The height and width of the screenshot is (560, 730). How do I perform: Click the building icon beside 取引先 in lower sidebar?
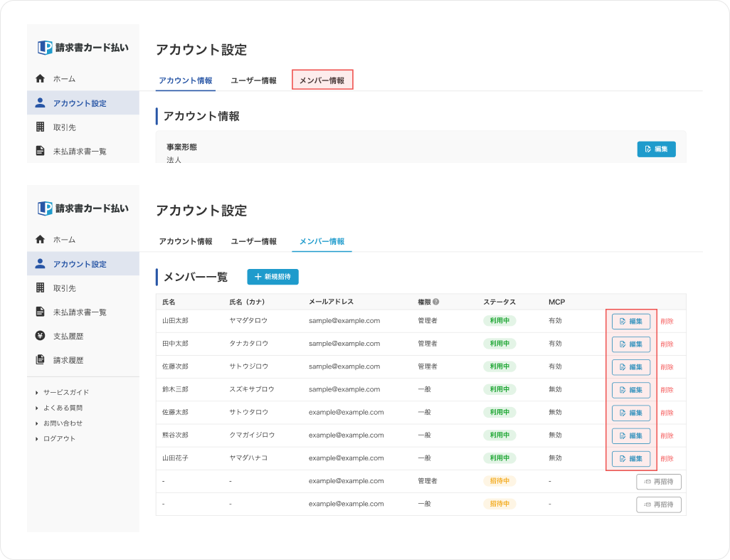coord(40,287)
